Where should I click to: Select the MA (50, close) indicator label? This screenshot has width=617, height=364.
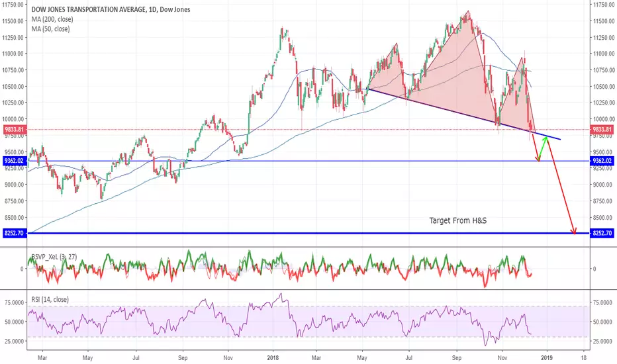pyautogui.click(x=50, y=28)
